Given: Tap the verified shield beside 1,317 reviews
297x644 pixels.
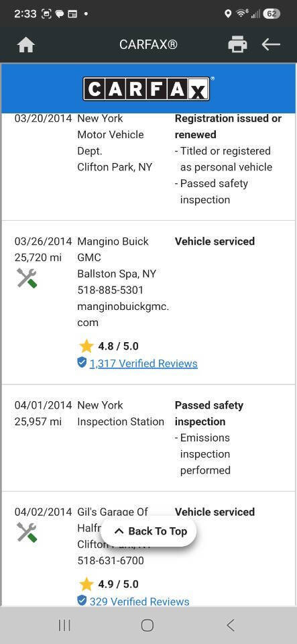Looking at the screenshot, I should click(82, 363).
